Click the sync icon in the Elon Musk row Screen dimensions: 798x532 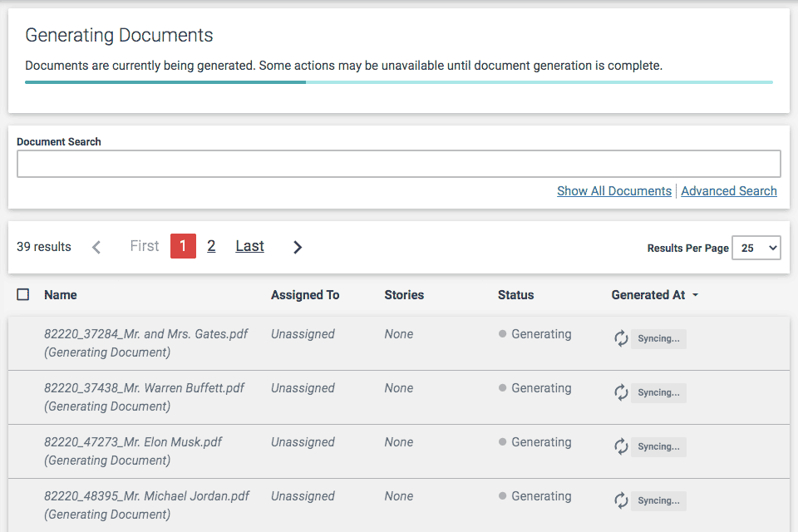[x=621, y=446]
